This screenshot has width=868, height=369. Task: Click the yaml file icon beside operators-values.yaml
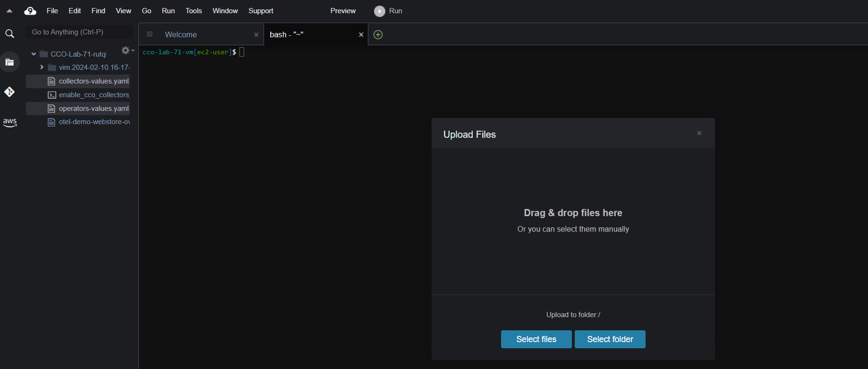click(x=51, y=109)
